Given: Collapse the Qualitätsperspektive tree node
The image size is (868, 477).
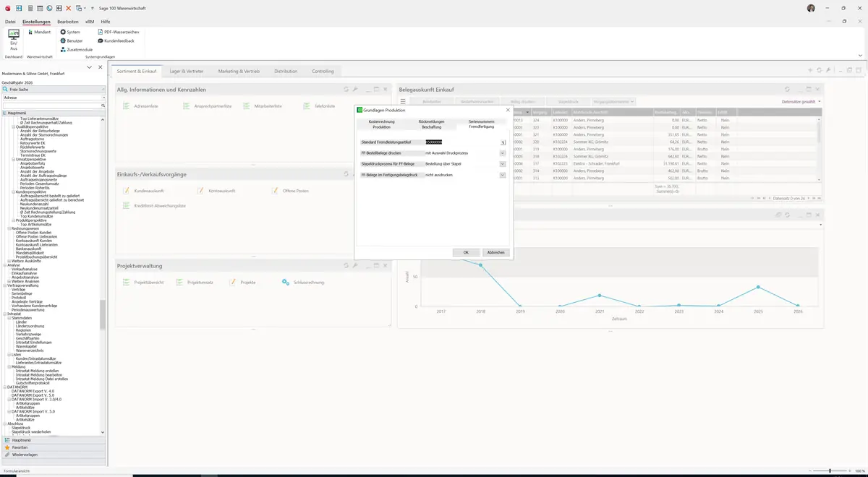Looking at the screenshot, I should pyautogui.click(x=14, y=126).
